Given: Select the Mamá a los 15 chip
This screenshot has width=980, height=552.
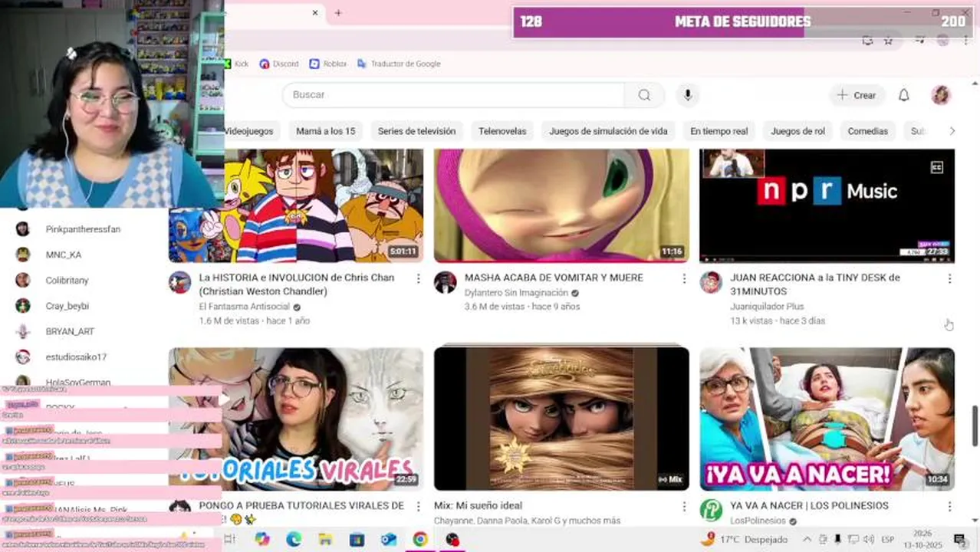Looking at the screenshot, I should click(x=326, y=131).
